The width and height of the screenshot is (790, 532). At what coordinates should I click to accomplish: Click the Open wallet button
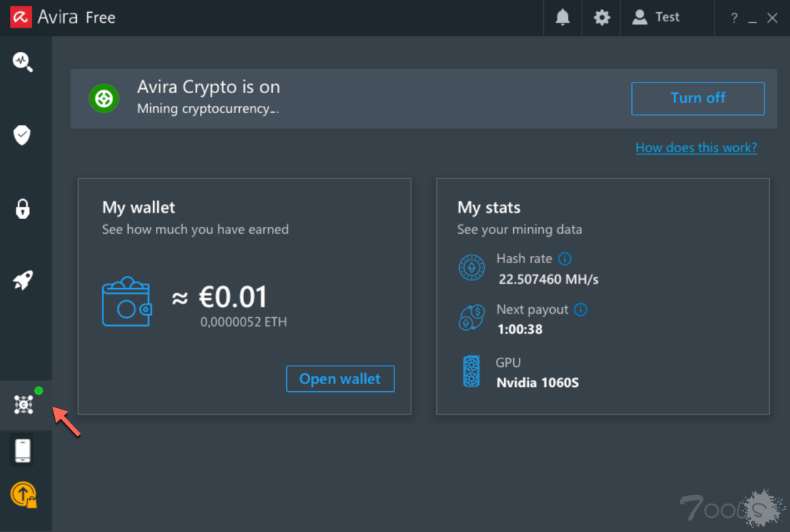tap(339, 379)
